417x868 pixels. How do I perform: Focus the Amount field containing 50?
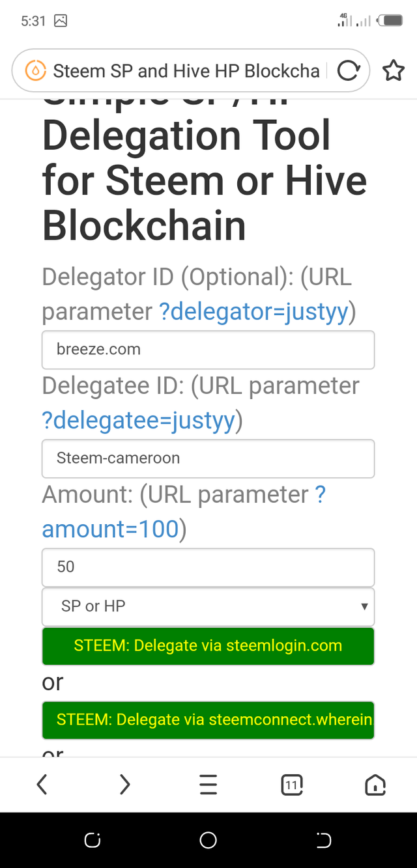coord(208,567)
